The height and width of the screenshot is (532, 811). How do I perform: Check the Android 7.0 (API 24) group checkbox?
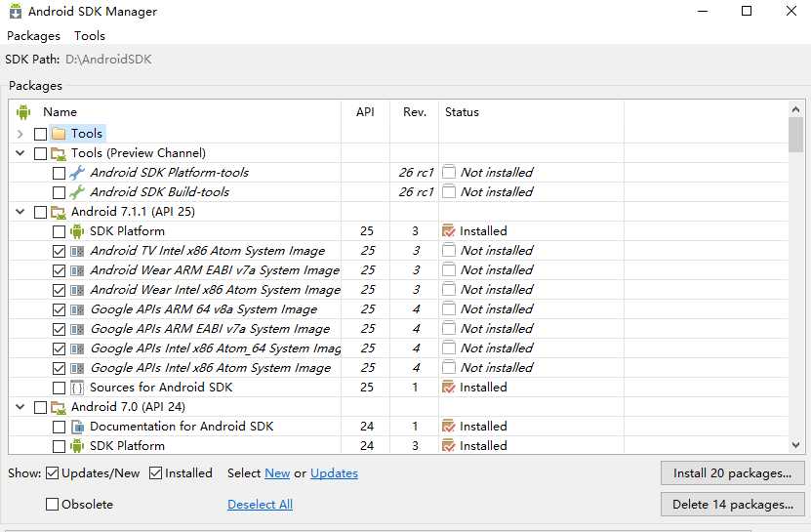(x=40, y=408)
